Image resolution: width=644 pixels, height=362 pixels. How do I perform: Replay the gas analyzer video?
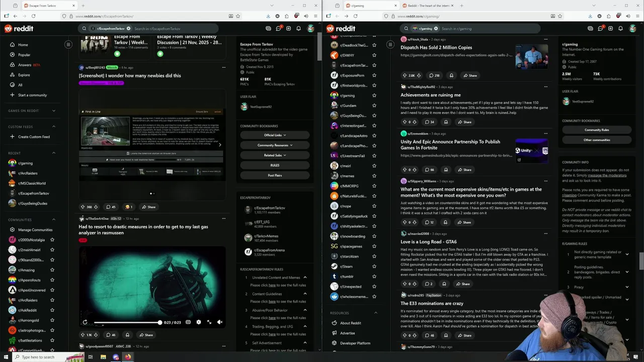pos(85,322)
